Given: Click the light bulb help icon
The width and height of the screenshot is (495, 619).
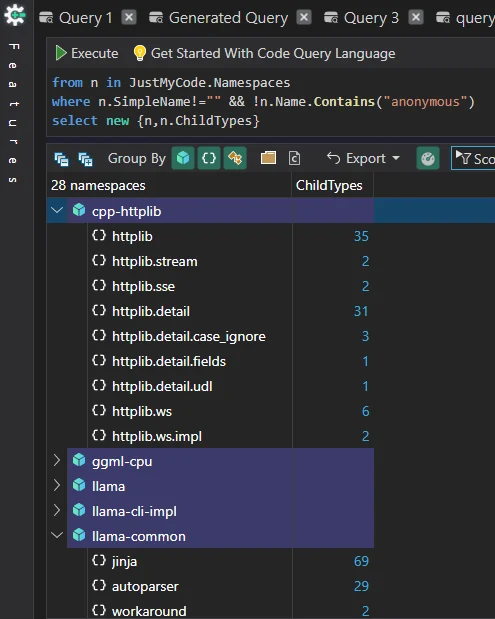Looking at the screenshot, I should 140,53.
